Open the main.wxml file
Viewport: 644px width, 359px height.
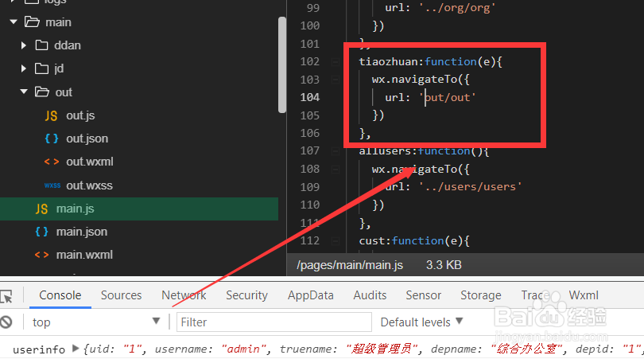[84, 255]
